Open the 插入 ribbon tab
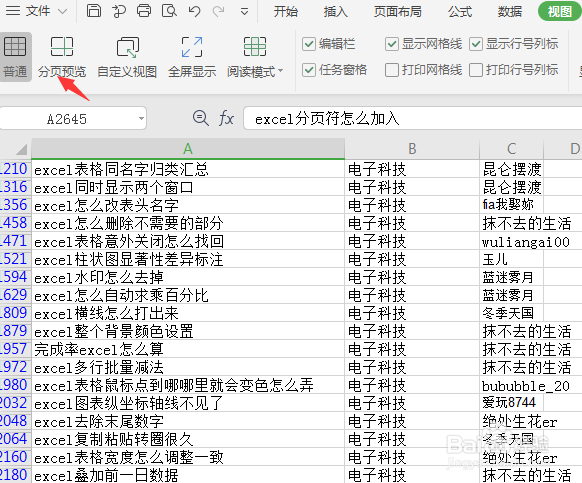Screen dimensions: 582x483 (335, 12)
